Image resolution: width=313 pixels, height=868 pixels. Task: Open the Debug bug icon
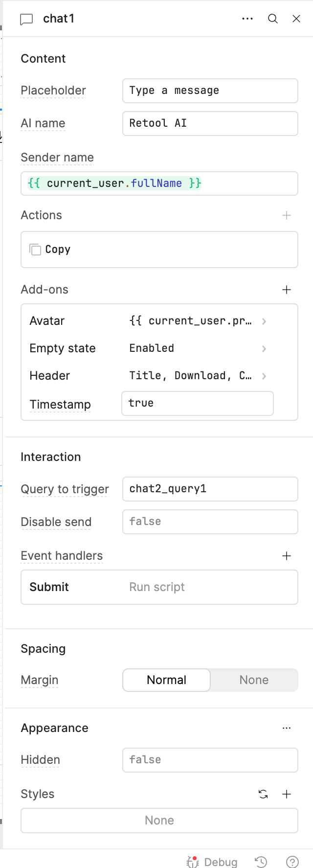pos(193,862)
